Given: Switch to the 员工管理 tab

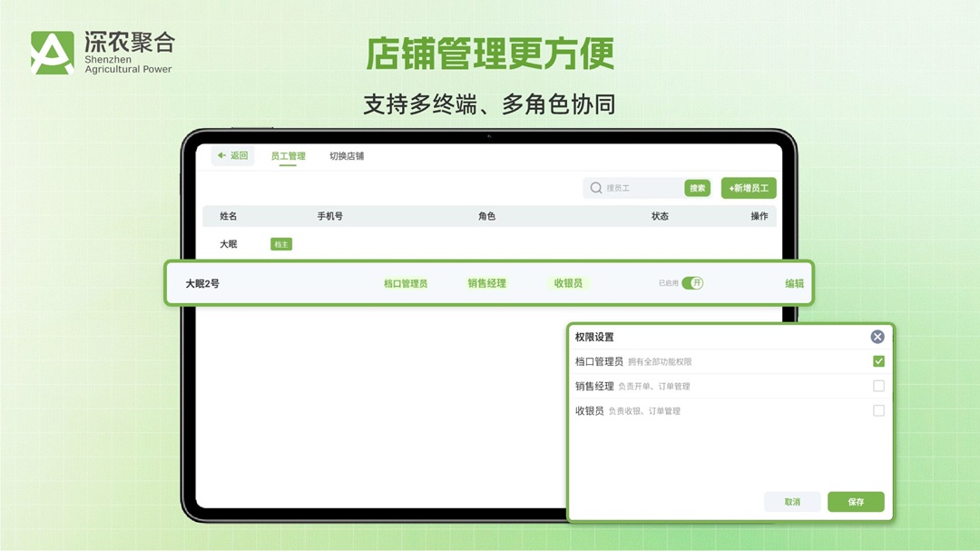Looking at the screenshot, I should tap(289, 156).
